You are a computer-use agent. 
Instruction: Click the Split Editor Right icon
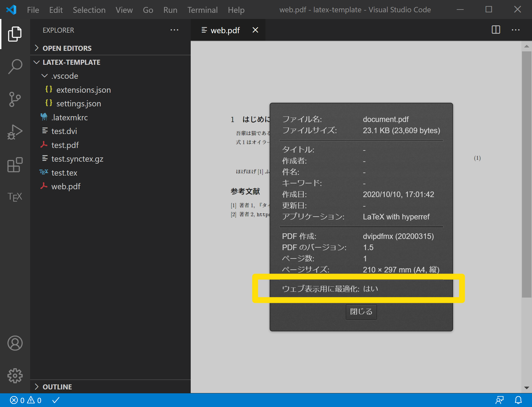click(496, 30)
